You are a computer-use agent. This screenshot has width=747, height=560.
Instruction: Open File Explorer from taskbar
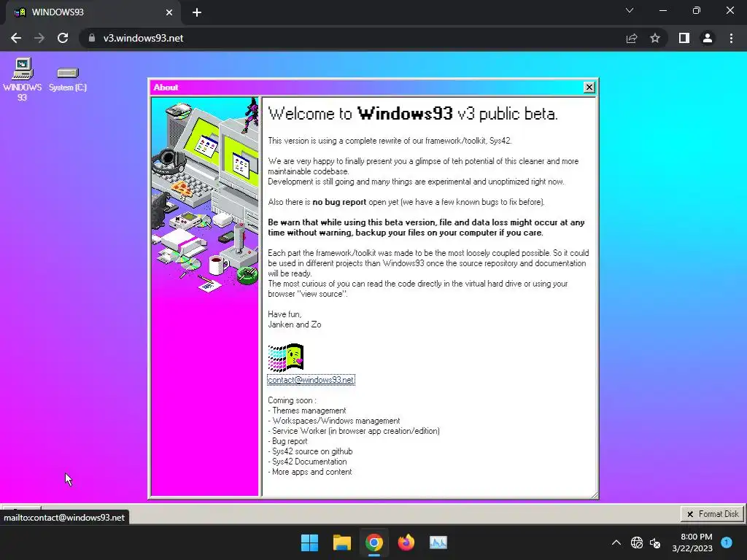(342, 542)
